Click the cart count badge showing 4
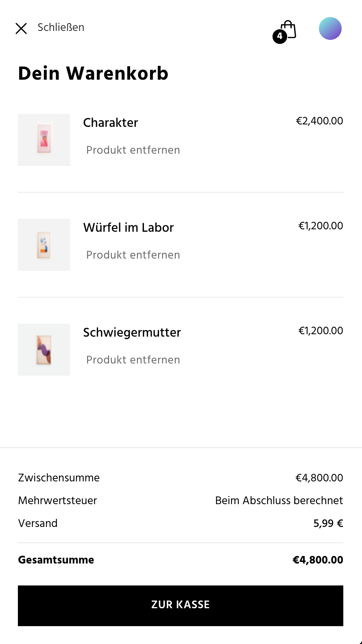Image resolution: width=362 pixels, height=644 pixels. click(x=280, y=37)
